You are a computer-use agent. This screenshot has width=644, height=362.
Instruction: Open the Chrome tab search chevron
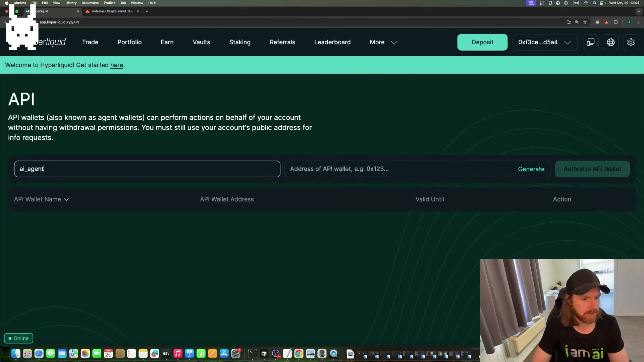639,11
